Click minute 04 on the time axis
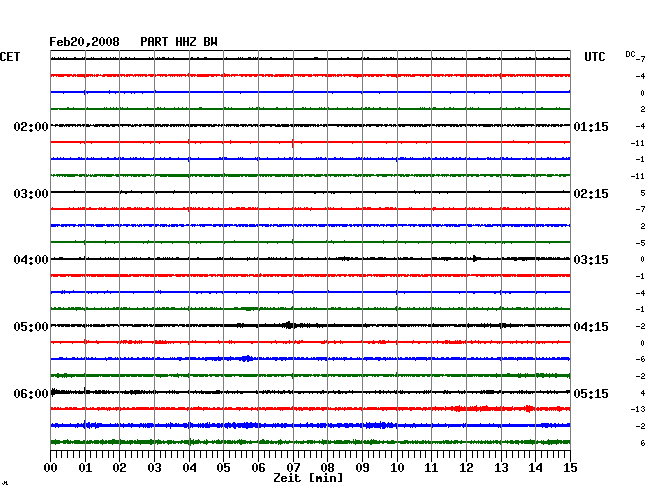650x494 pixels. [189, 467]
